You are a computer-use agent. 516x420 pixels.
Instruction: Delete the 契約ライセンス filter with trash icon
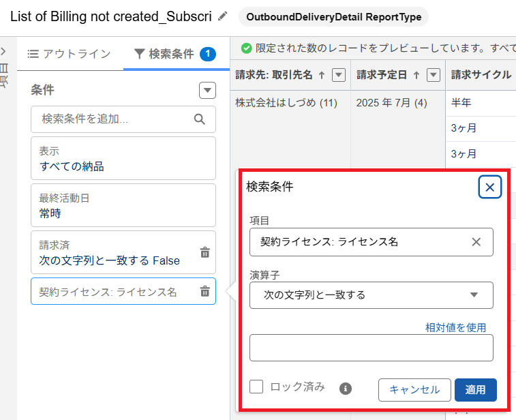click(204, 291)
